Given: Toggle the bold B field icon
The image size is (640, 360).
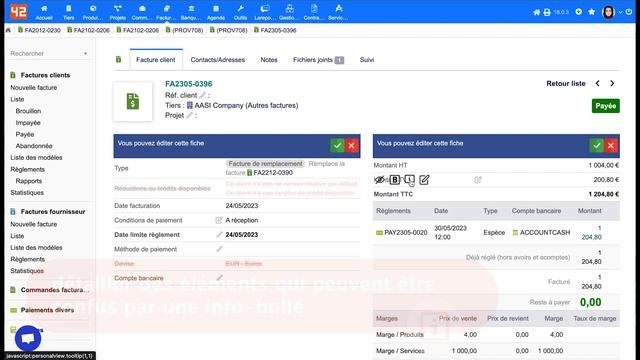Looking at the screenshot, I should click(x=395, y=180).
